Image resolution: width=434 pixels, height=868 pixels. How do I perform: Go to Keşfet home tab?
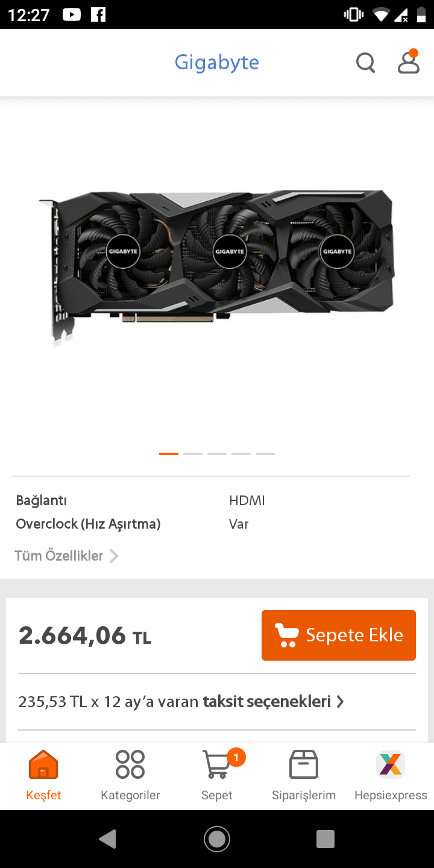click(x=43, y=776)
